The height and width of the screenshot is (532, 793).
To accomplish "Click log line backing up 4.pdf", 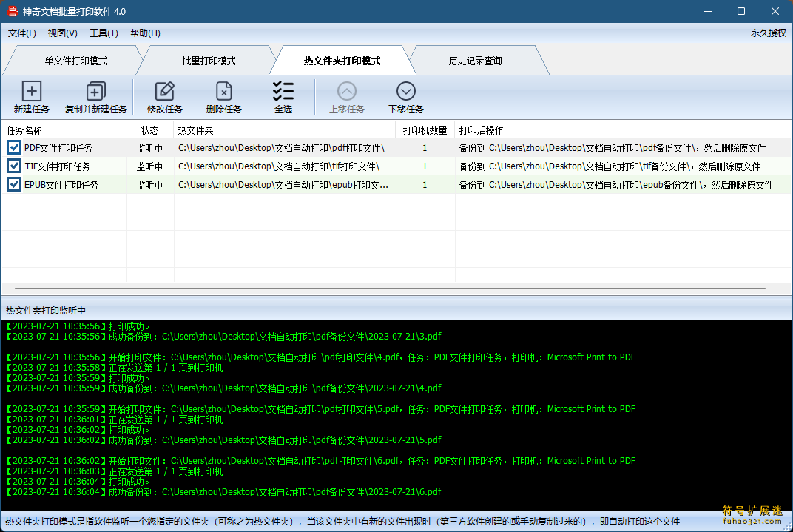I will pyautogui.click(x=223, y=388).
